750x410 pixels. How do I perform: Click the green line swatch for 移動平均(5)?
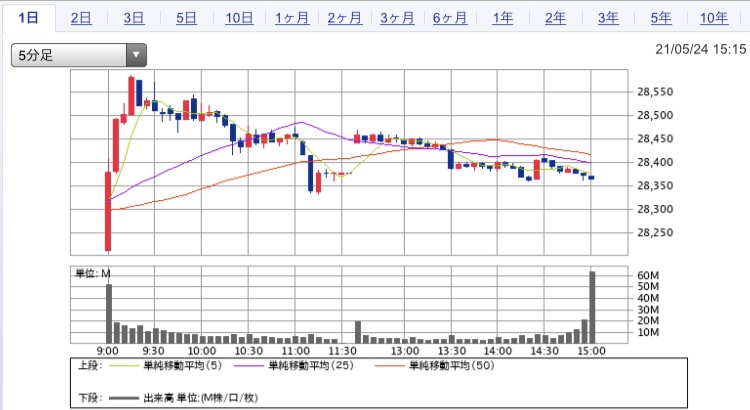click(124, 366)
